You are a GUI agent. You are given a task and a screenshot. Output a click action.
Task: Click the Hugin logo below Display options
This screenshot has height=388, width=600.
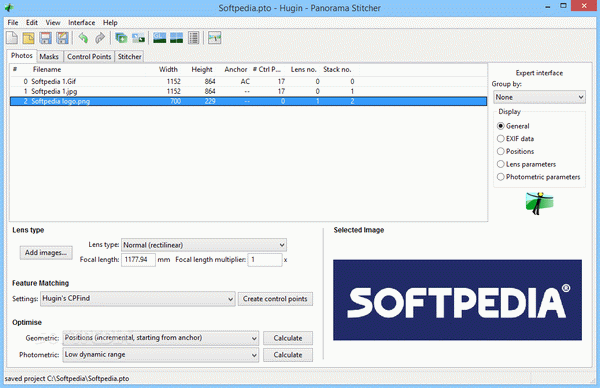(x=540, y=203)
